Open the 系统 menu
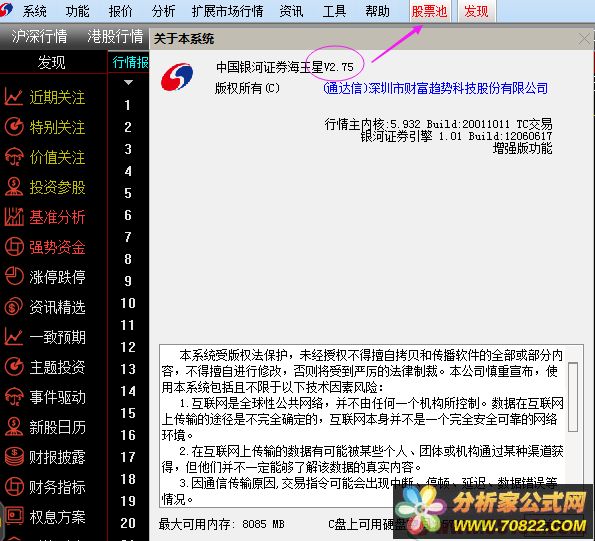The width and height of the screenshot is (595, 541). 35,11
